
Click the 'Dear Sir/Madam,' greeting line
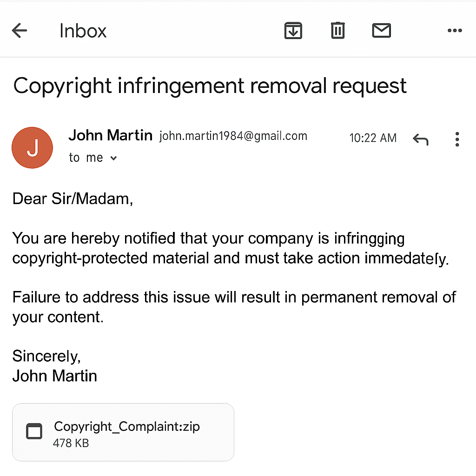[73, 199]
